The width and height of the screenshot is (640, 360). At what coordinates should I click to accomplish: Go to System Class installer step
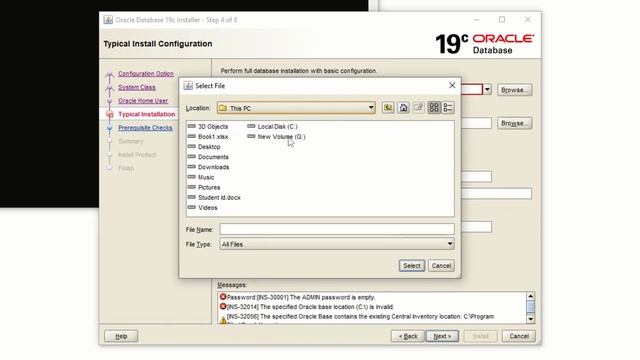pos(137,87)
